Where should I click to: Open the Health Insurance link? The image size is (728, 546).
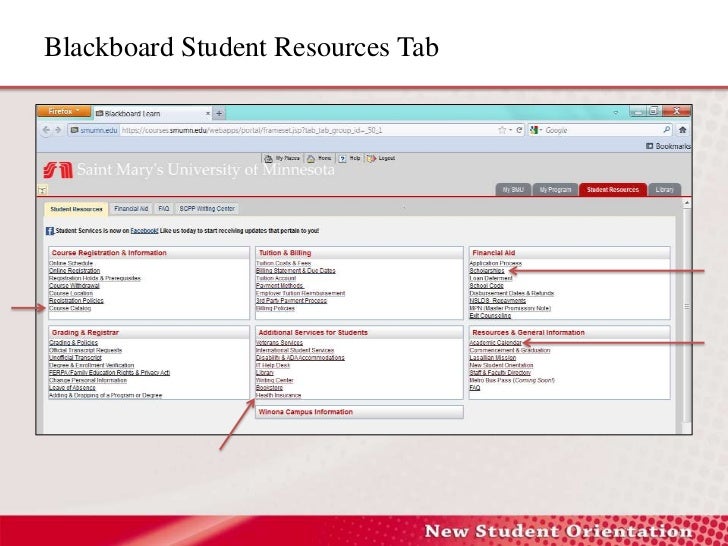(279, 396)
